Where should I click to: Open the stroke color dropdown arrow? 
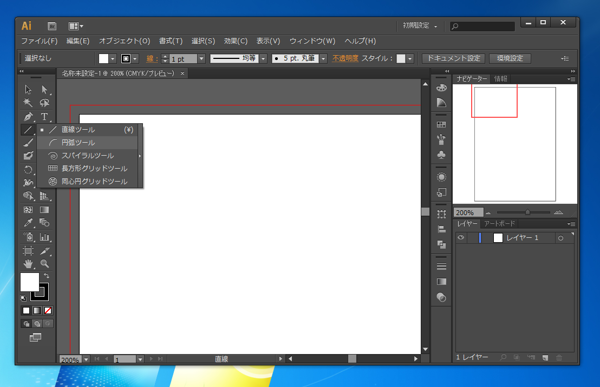[135, 59]
